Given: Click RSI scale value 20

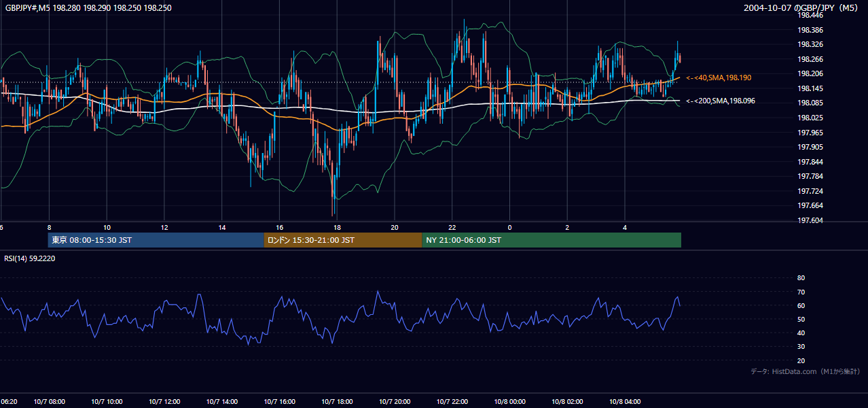Looking at the screenshot, I should [x=801, y=360].
